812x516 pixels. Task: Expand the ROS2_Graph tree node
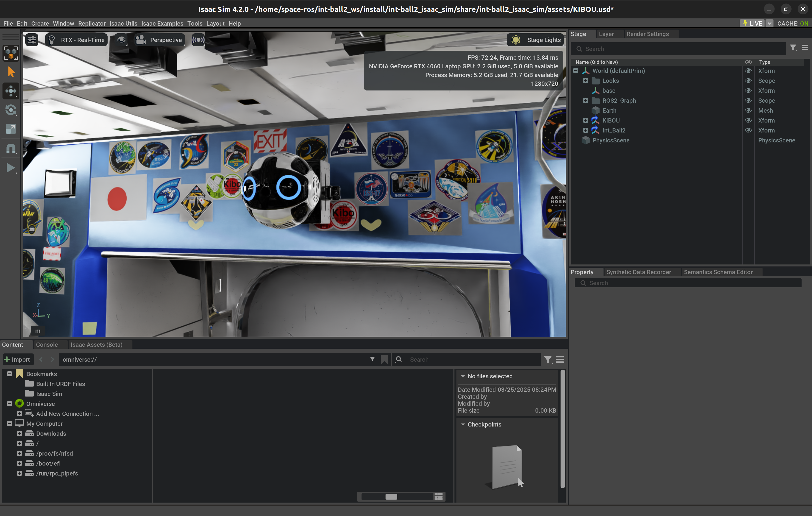(585, 100)
